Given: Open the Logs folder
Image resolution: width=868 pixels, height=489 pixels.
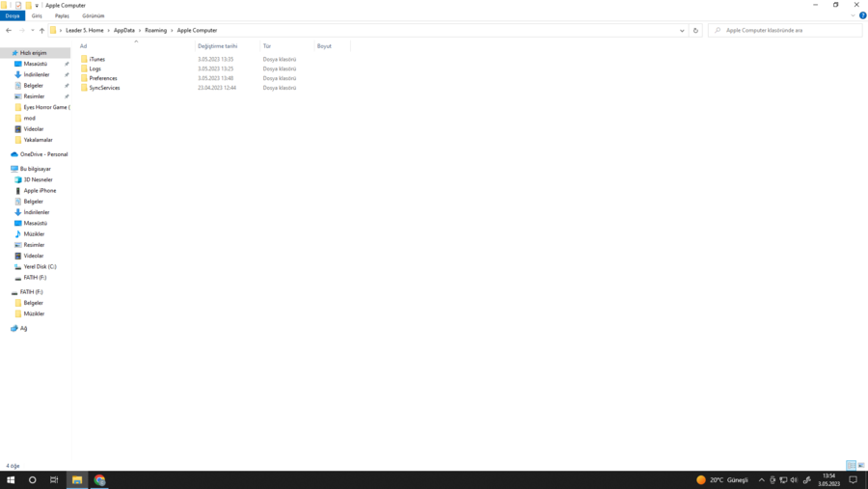Looking at the screenshot, I should click(x=95, y=68).
